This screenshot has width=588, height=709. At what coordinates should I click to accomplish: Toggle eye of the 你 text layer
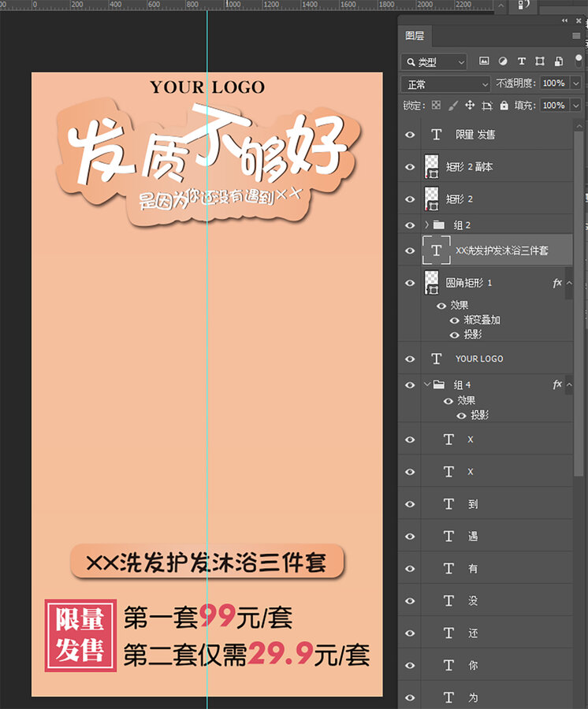point(410,666)
